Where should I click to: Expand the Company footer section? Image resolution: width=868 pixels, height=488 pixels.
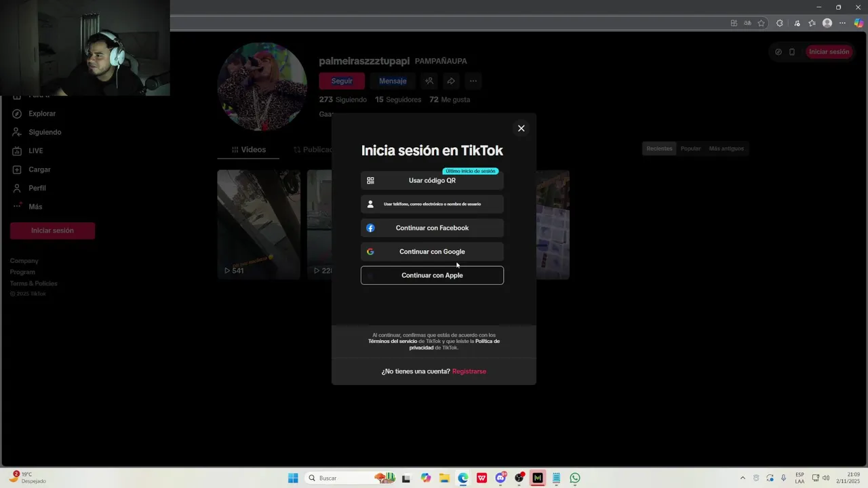[x=24, y=261]
